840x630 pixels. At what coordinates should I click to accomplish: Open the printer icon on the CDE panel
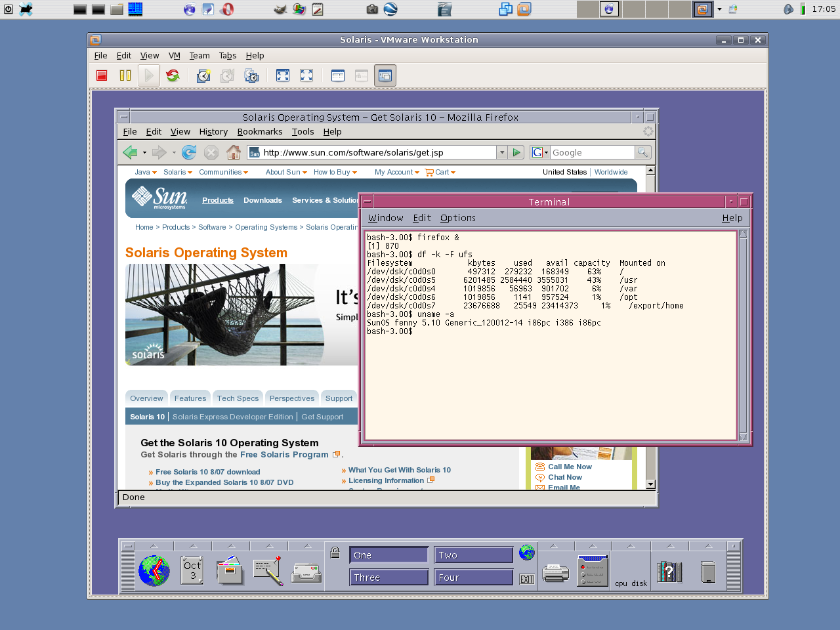click(555, 574)
